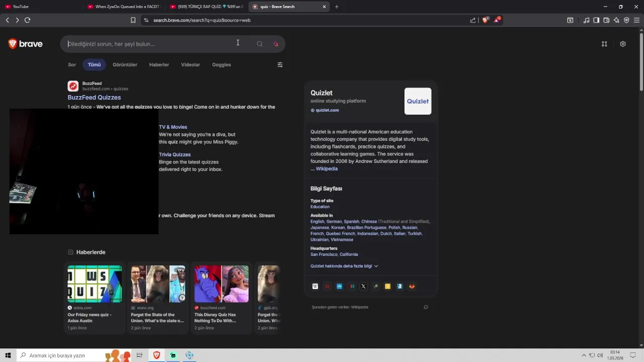This screenshot has height=362, width=644.
Task: Open the BuzzFeed Quizzes result link
Action: tap(94, 98)
